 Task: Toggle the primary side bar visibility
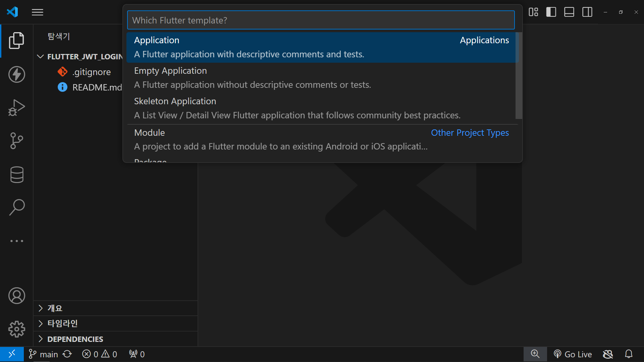pos(551,12)
